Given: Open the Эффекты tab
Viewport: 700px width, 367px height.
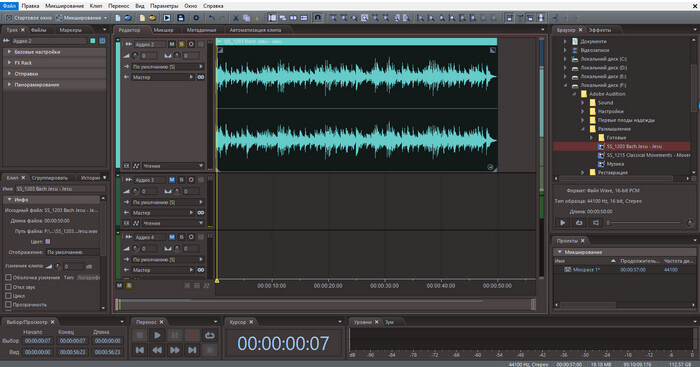Looking at the screenshot, I should click(x=600, y=30).
